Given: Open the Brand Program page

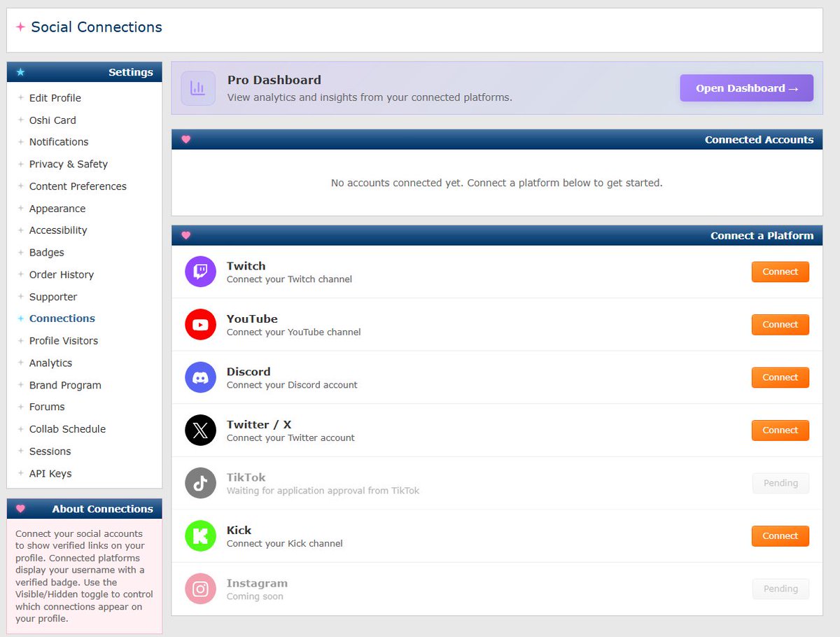Looking at the screenshot, I should [x=65, y=386].
